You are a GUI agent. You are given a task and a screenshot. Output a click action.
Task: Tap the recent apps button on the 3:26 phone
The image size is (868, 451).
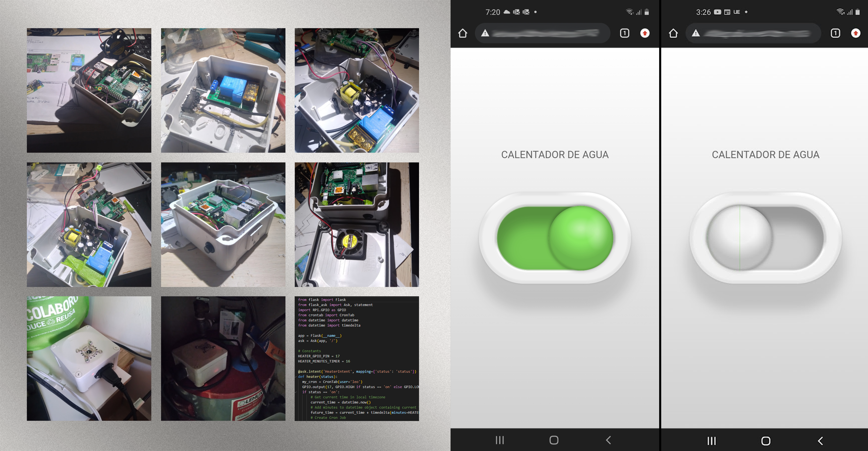coord(711,441)
